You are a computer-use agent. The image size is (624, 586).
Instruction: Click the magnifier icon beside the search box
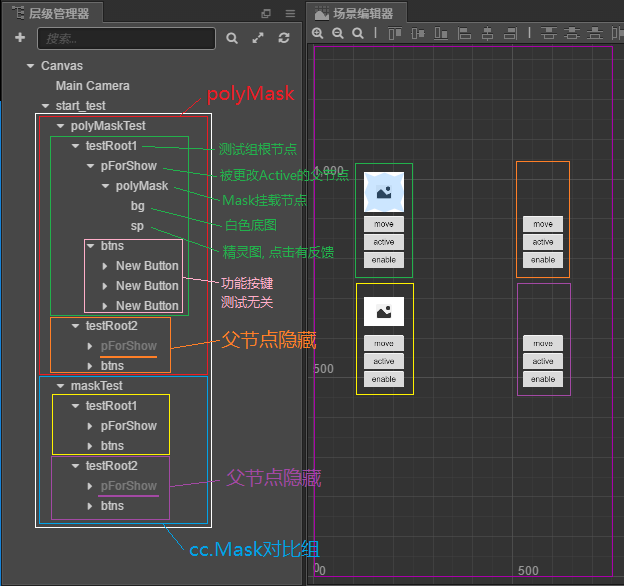pyautogui.click(x=232, y=38)
